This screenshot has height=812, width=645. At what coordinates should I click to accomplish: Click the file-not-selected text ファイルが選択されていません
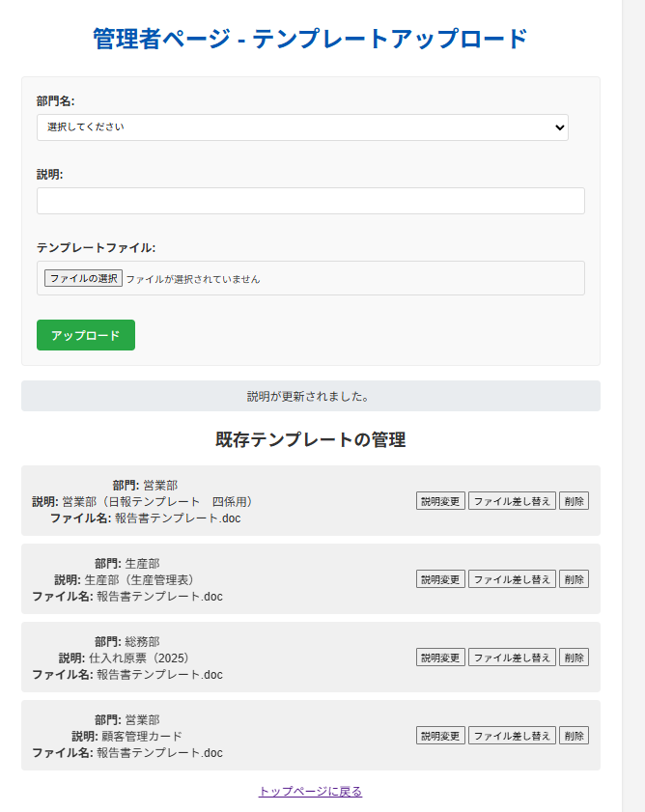click(x=193, y=279)
